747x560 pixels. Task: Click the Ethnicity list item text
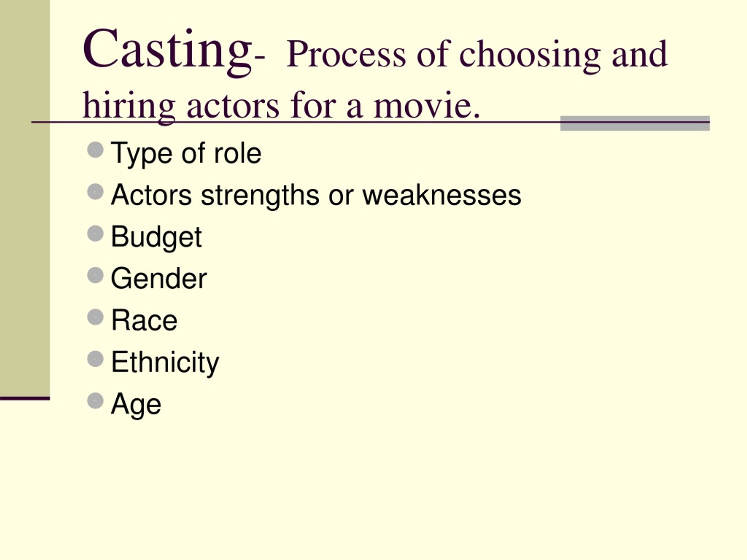tap(165, 363)
